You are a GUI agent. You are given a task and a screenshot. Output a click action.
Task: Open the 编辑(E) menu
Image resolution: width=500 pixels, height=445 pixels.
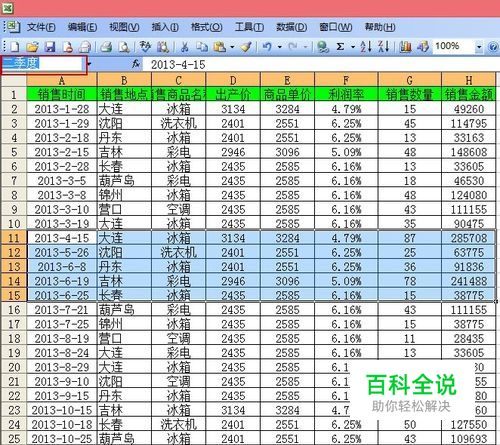pyautogui.click(x=82, y=27)
